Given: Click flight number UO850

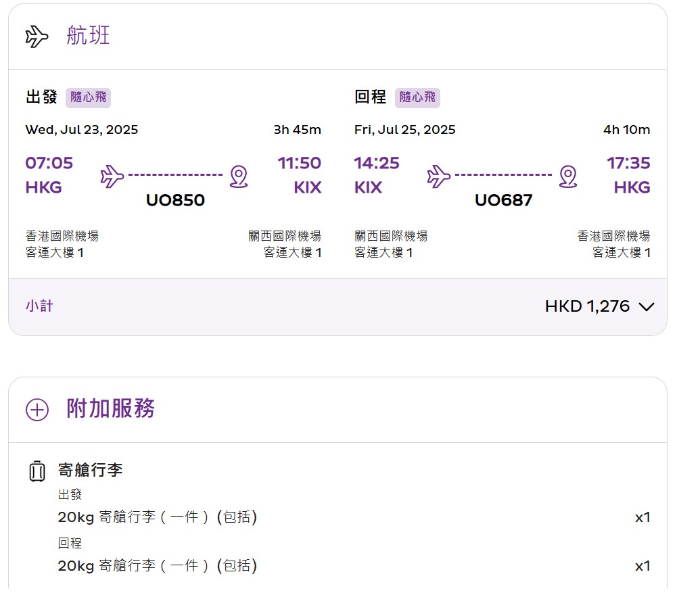Looking at the screenshot, I should tap(175, 200).
